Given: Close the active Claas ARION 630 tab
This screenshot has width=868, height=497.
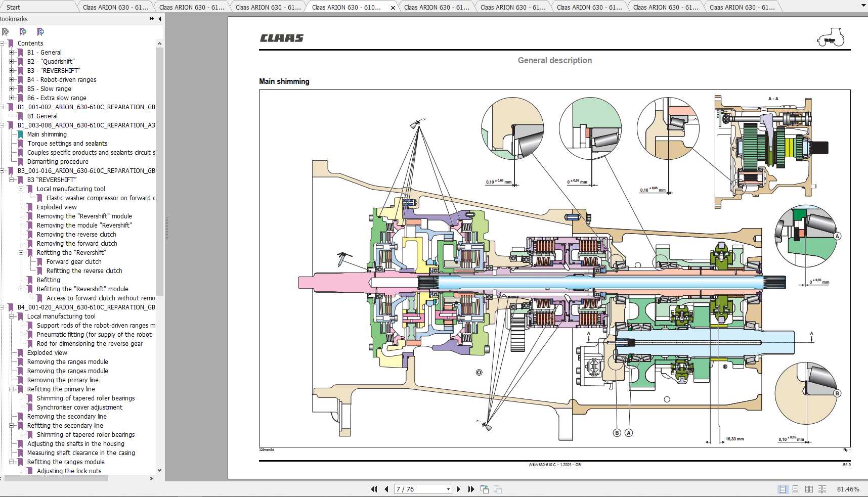Looking at the screenshot, I should coord(393,8).
